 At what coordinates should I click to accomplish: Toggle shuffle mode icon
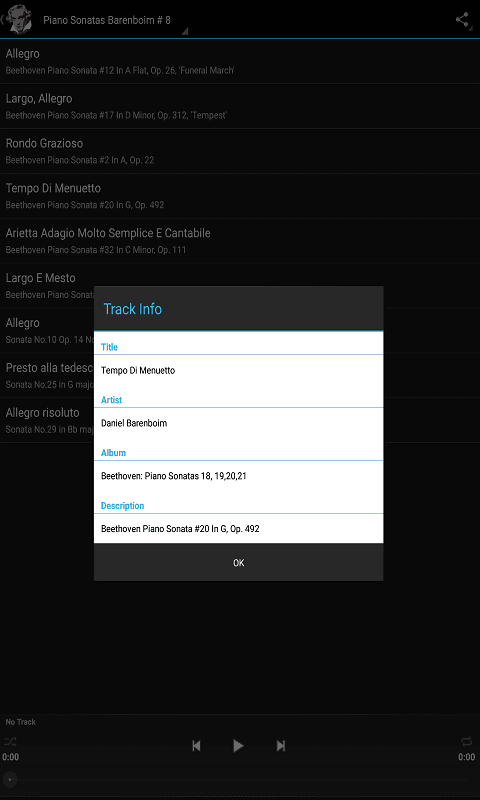pos(10,741)
